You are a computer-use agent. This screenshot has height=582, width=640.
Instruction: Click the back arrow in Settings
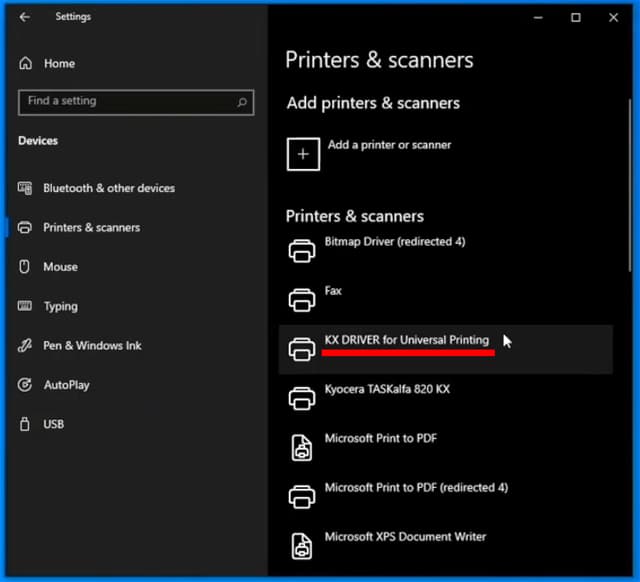coord(24,17)
